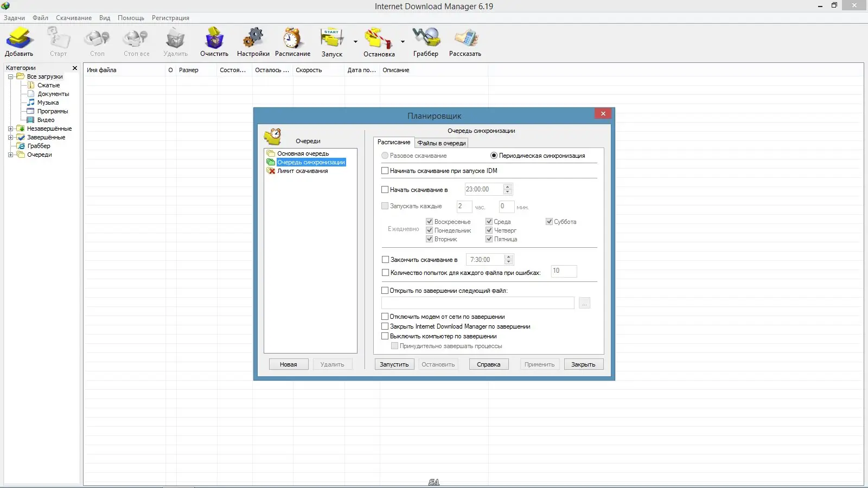
Task: Check Выключить компьютер по завершении
Action: coord(385,336)
